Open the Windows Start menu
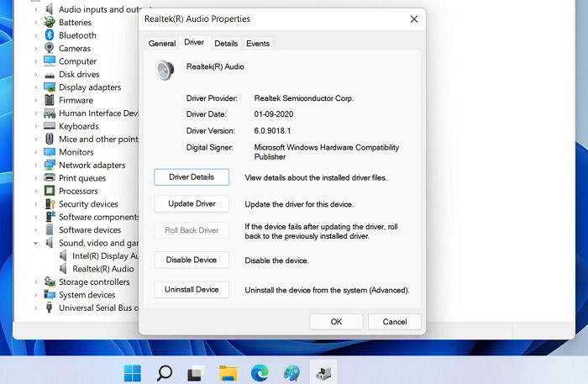This screenshot has width=588, height=384. pos(133,373)
